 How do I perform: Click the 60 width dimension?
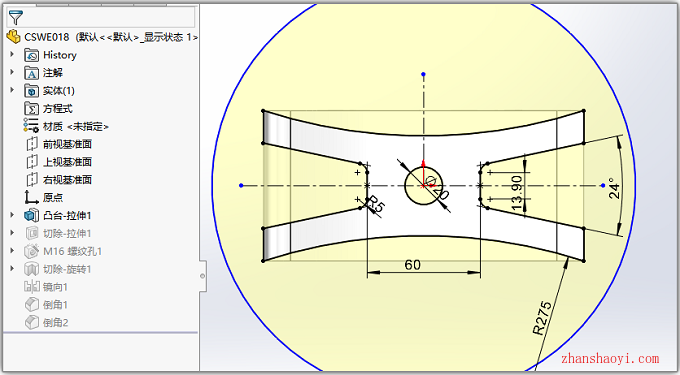(x=412, y=265)
